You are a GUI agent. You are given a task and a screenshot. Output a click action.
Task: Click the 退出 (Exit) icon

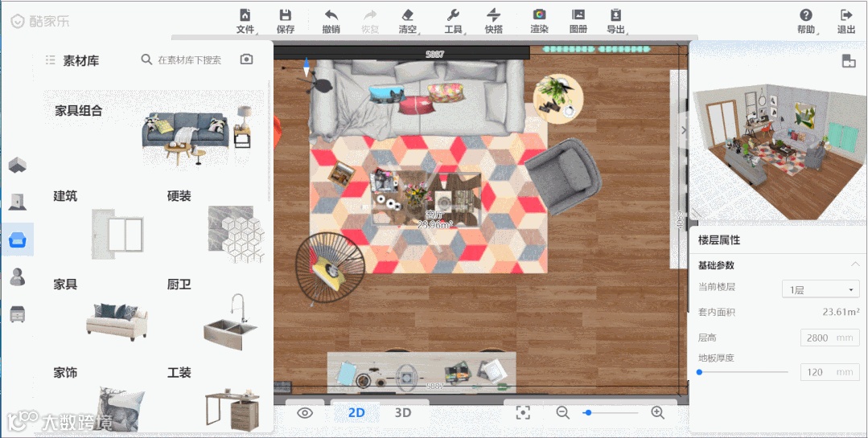[x=845, y=15]
